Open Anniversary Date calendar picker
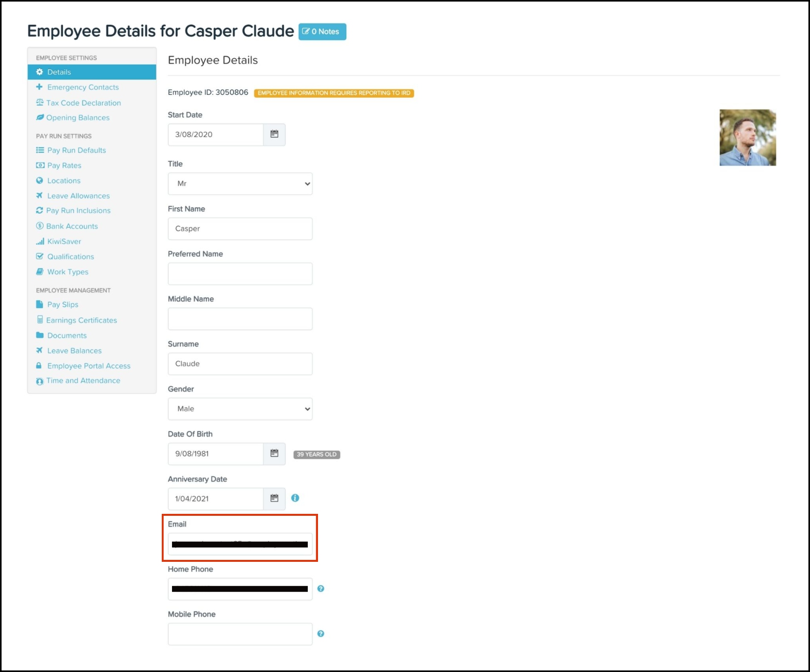 click(274, 498)
